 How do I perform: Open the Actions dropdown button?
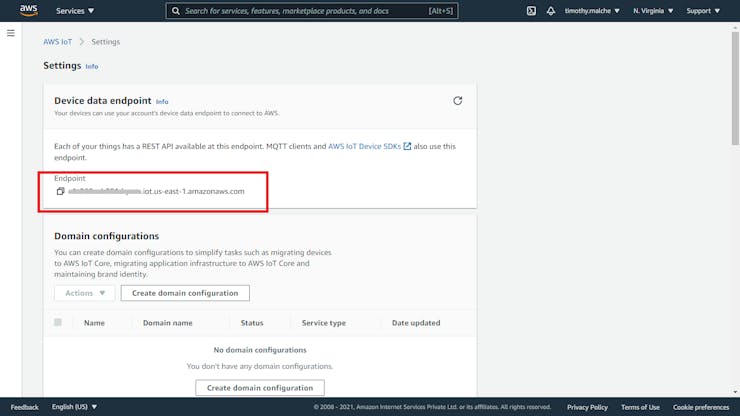(84, 293)
